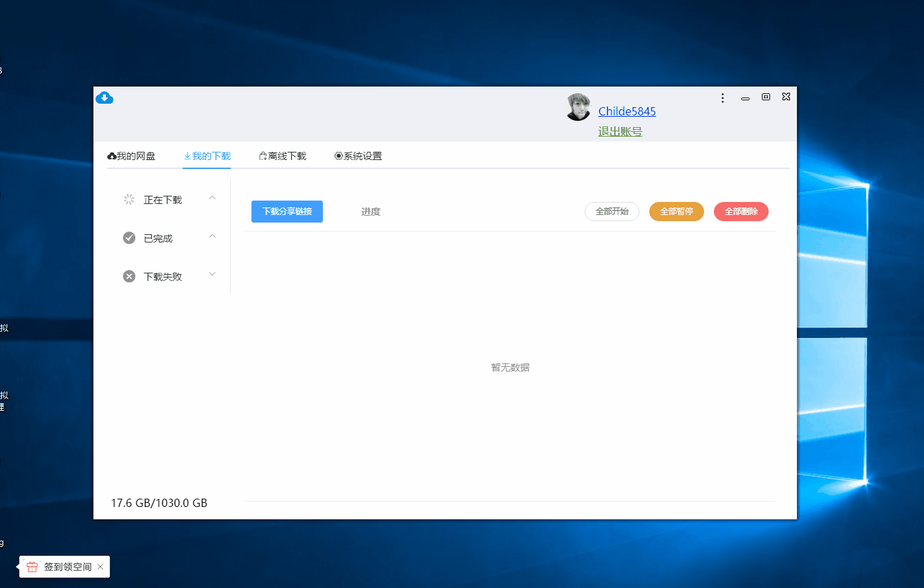
Task: Collapse the 正在下载 section chevron
Action: pyautogui.click(x=212, y=199)
